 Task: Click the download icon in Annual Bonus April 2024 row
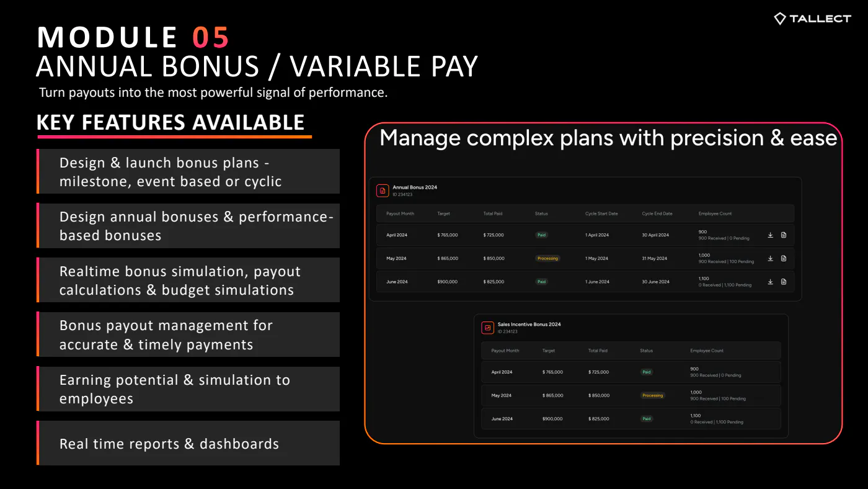point(771,235)
